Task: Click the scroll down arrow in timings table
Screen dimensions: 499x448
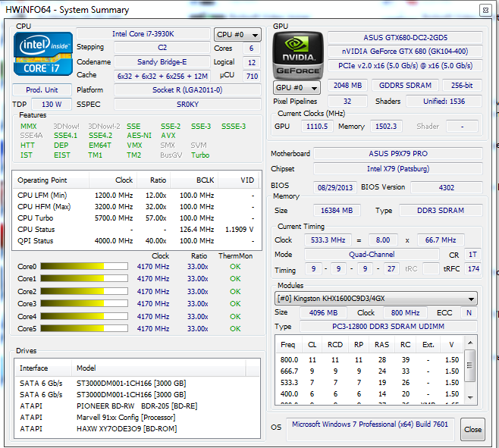Action: pyautogui.click(x=470, y=397)
